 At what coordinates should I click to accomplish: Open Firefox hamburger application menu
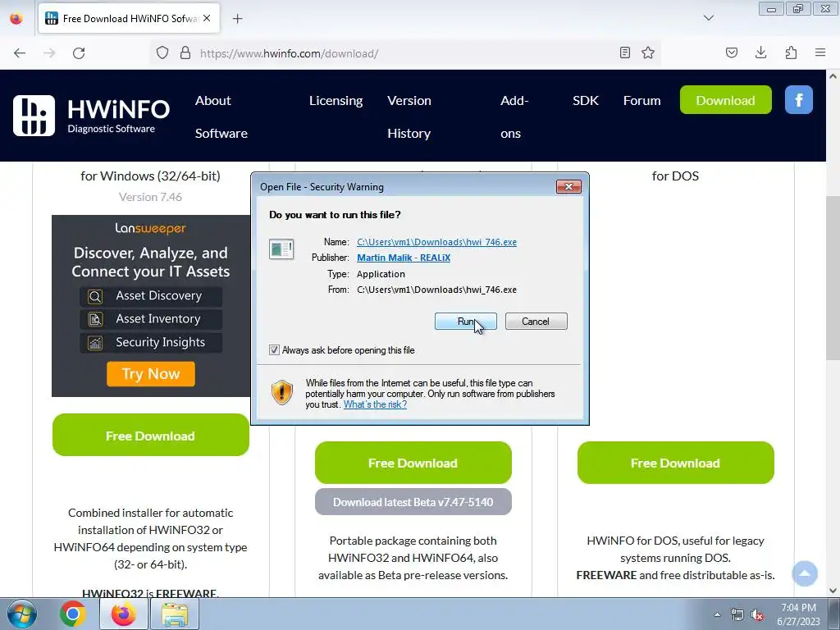820,52
